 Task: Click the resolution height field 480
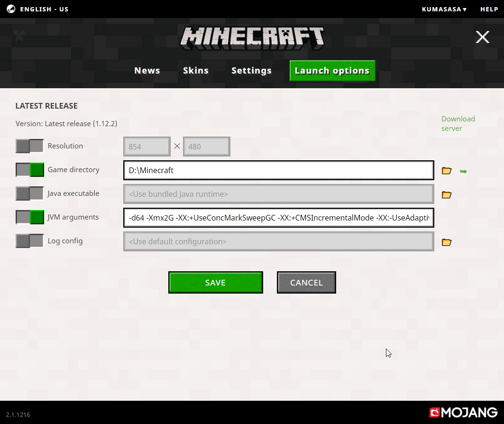tap(207, 147)
